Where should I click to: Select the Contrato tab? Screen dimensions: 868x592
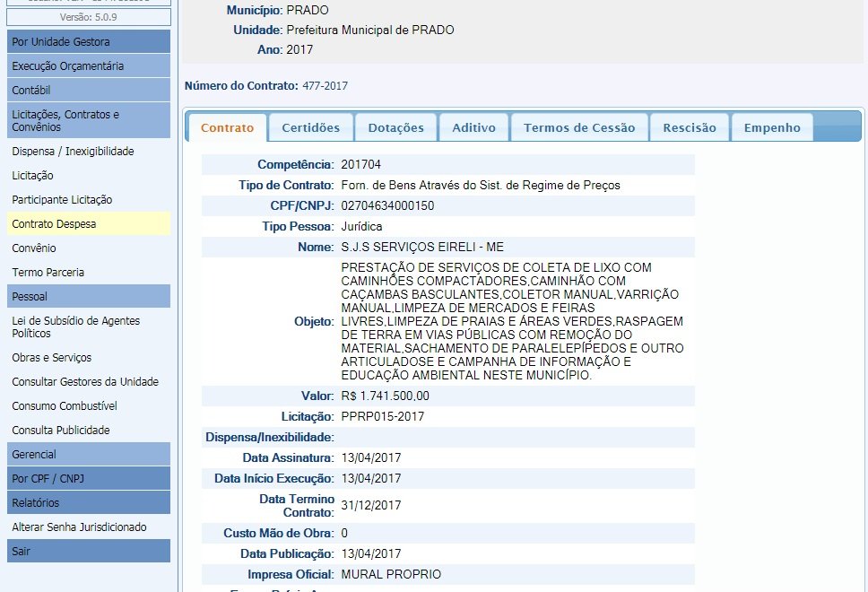click(227, 127)
